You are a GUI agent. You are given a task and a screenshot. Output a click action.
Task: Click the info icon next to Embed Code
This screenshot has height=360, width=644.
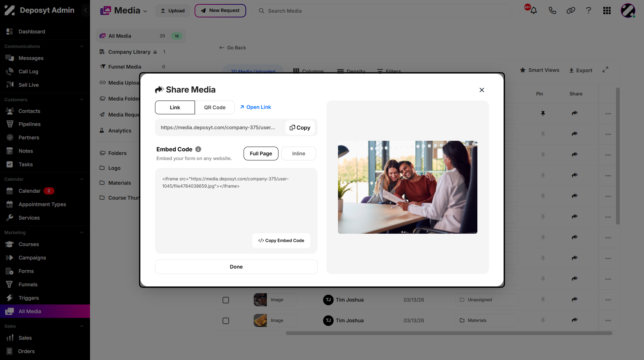pos(198,149)
